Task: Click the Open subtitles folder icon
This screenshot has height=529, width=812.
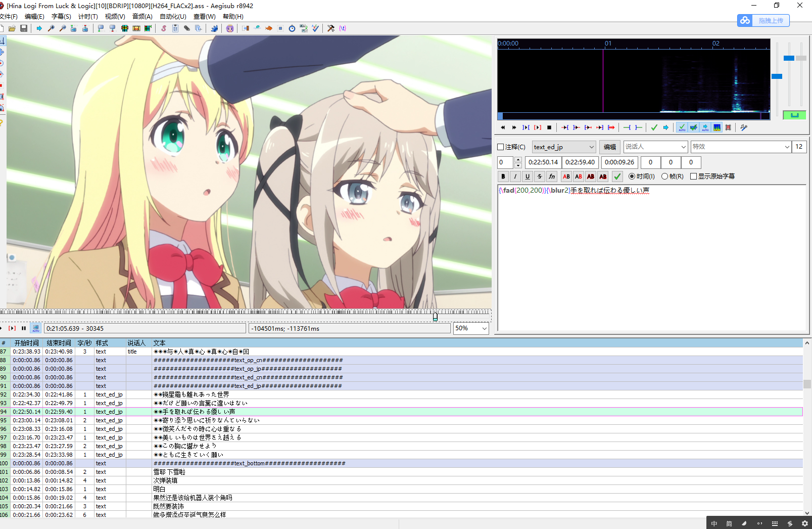Action: pos(12,28)
